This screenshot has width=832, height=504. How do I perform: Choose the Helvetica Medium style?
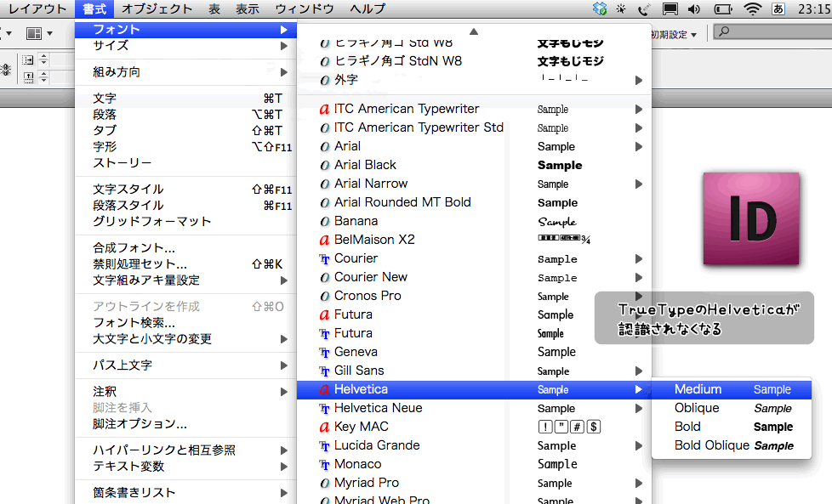tap(732, 389)
